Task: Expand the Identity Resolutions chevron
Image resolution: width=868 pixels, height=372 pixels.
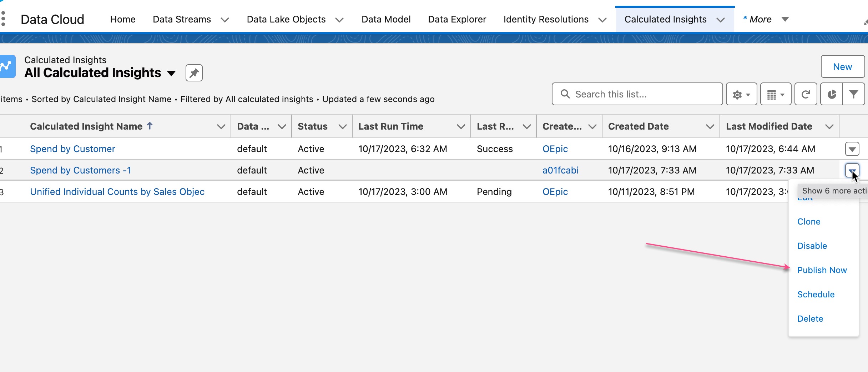Action: [602, 20]
